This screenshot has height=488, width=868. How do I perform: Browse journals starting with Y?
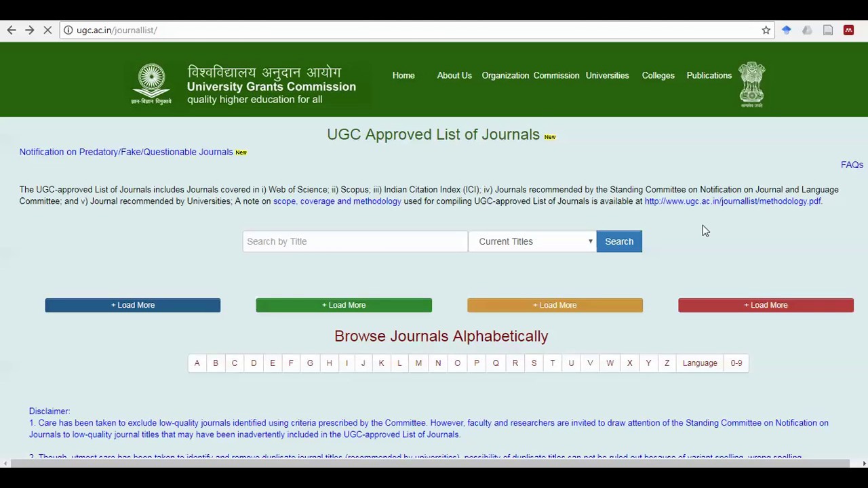coord(648,363)
